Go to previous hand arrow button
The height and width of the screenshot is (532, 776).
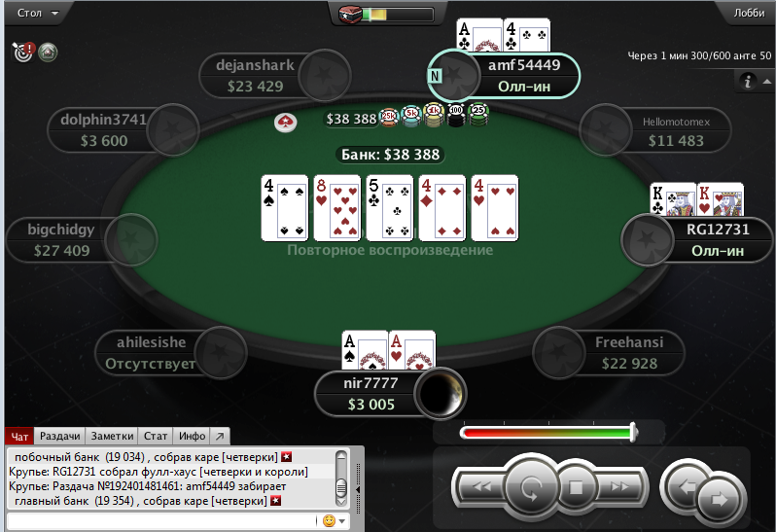686,487
